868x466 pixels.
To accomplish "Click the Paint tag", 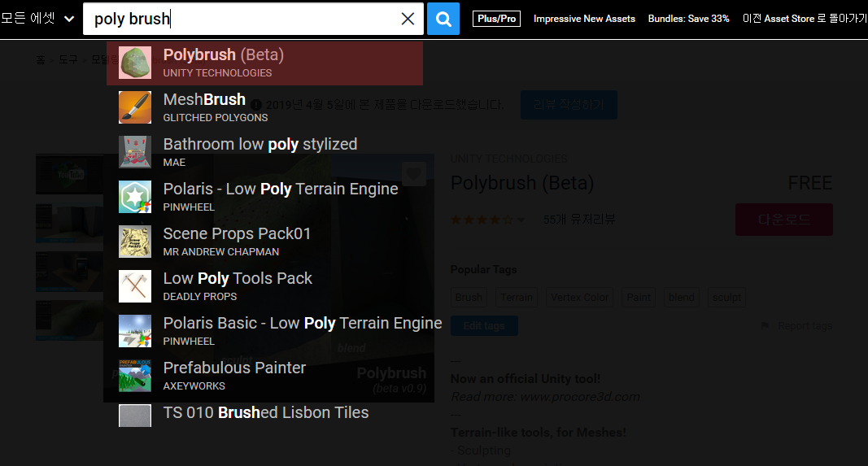I will tap(639, 298).
